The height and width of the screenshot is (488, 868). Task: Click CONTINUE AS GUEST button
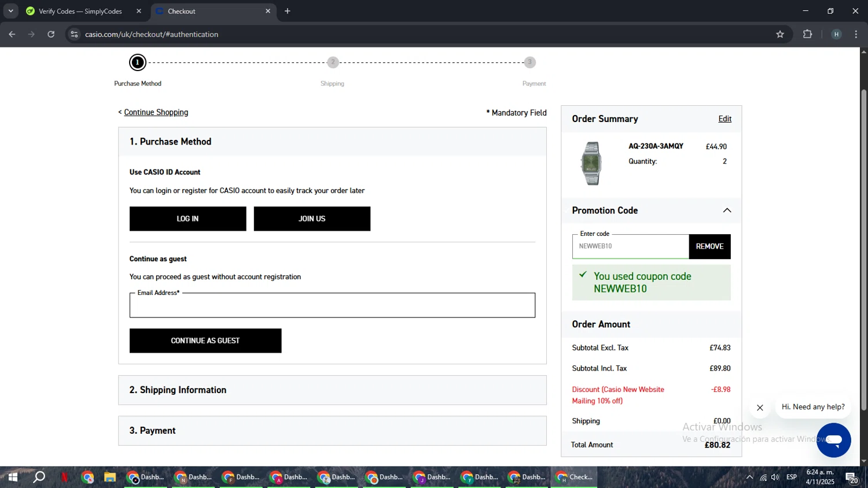[205, 341]
